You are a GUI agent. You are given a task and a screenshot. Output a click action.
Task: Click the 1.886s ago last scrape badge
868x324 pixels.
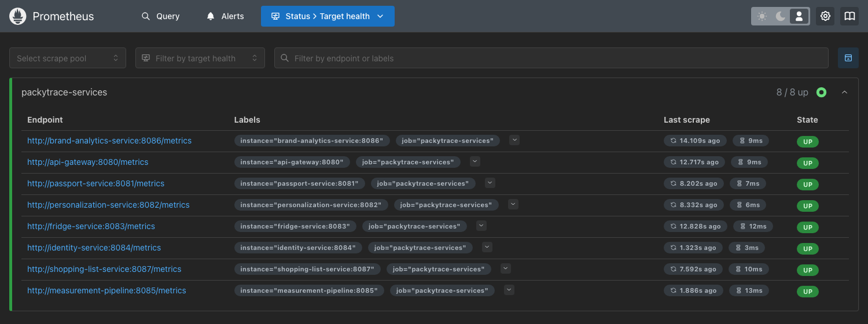click(693, 290)
